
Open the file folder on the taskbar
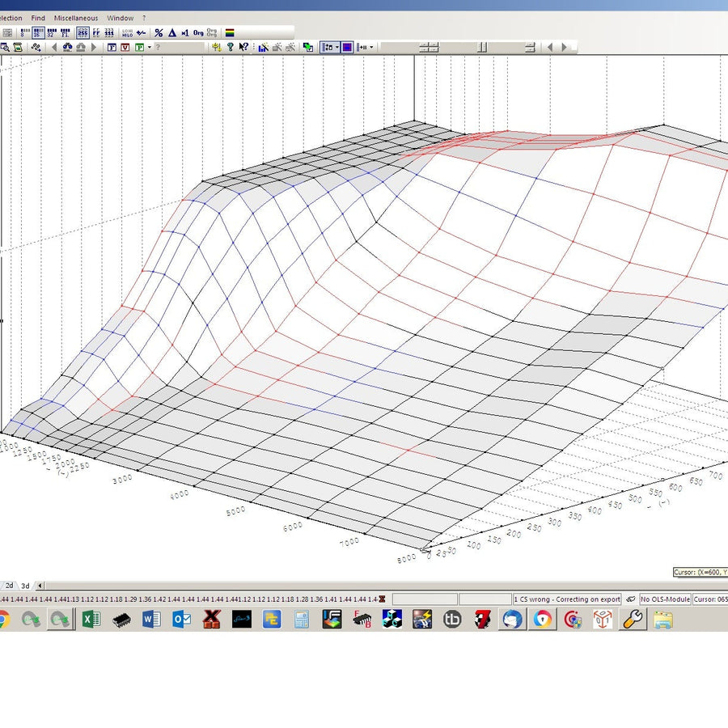[663, 620]
